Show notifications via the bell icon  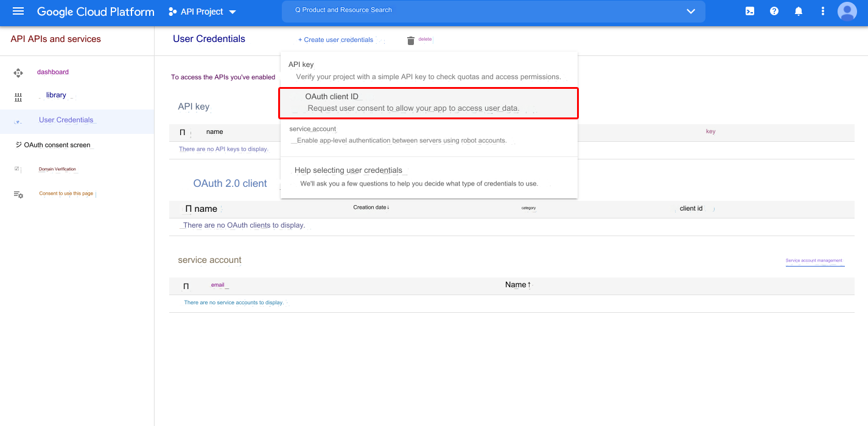click(799, 11)
